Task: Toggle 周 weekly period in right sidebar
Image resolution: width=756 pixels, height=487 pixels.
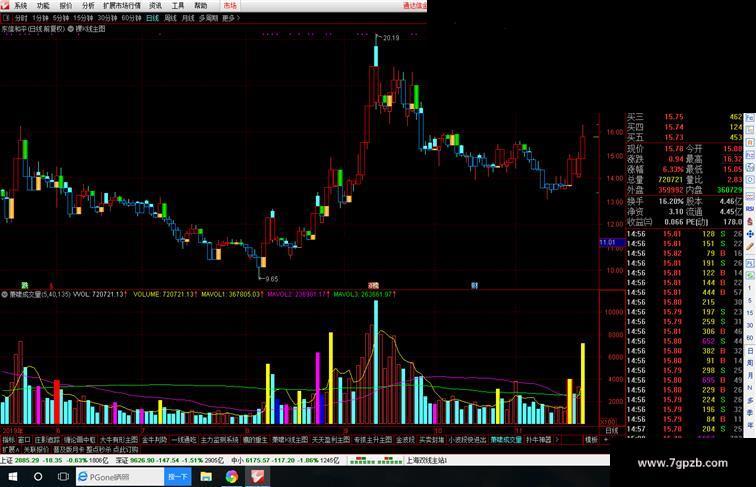Action: (750, 364)
